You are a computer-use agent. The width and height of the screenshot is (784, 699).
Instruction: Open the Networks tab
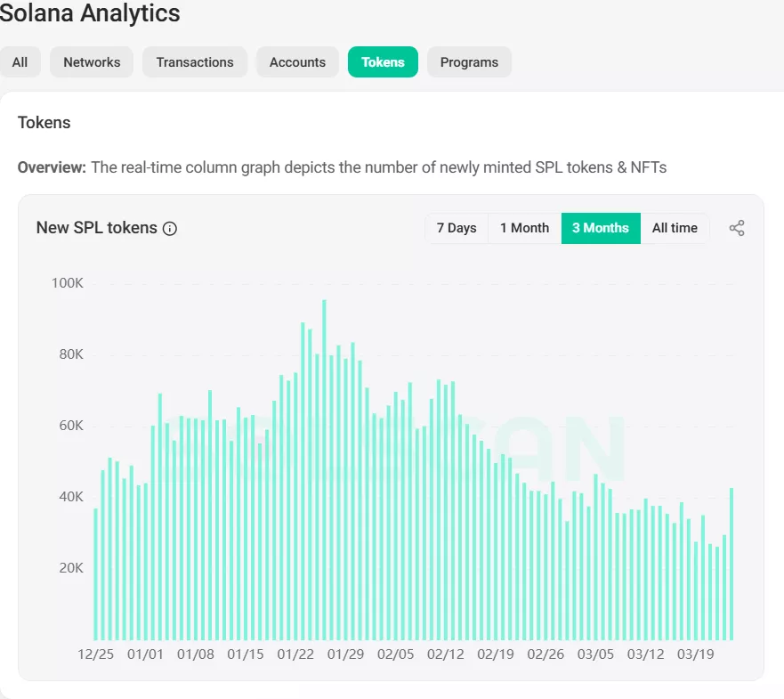tap(92, 62)
